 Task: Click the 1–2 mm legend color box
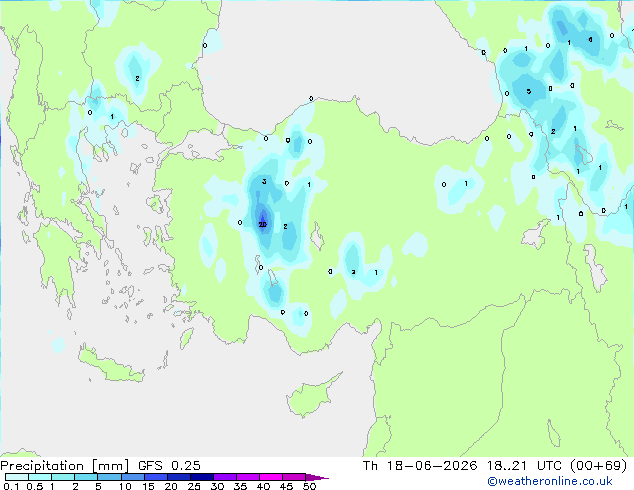pos(63,477)
